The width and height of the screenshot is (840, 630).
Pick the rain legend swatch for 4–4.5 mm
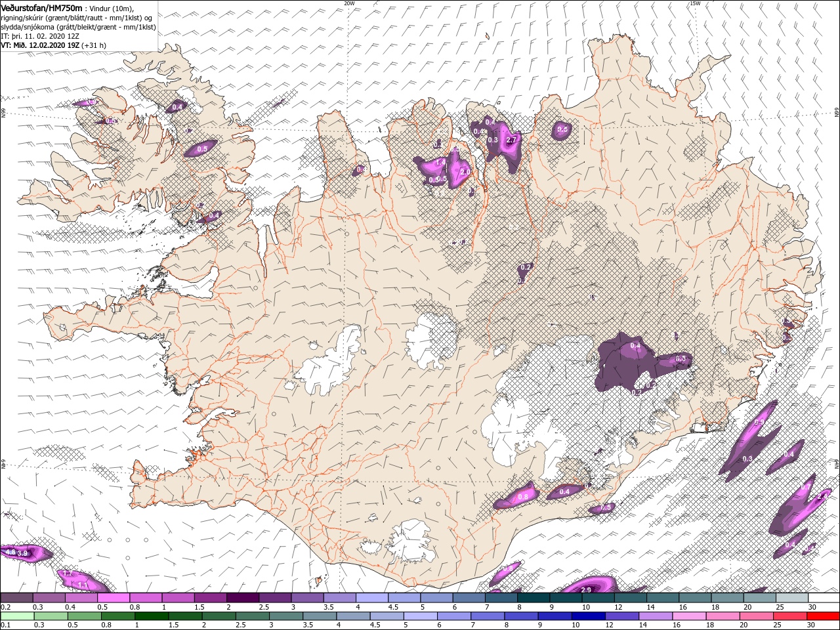352,616
